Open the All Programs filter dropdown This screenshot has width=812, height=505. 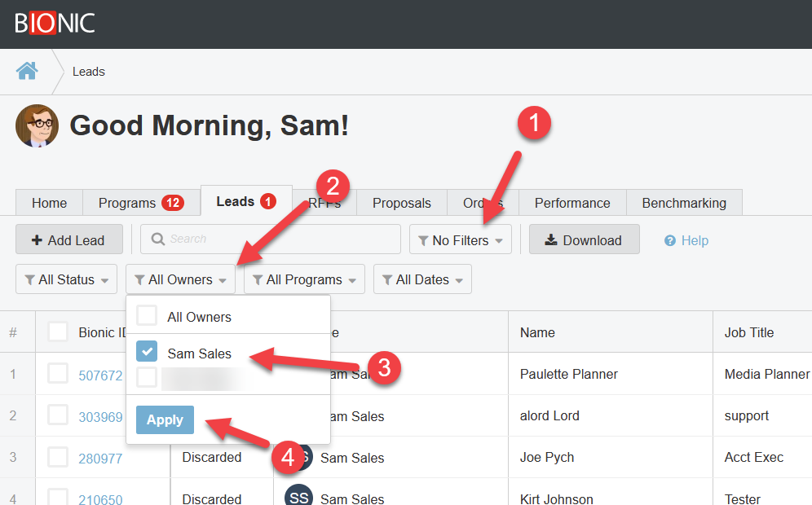[303, 279]
